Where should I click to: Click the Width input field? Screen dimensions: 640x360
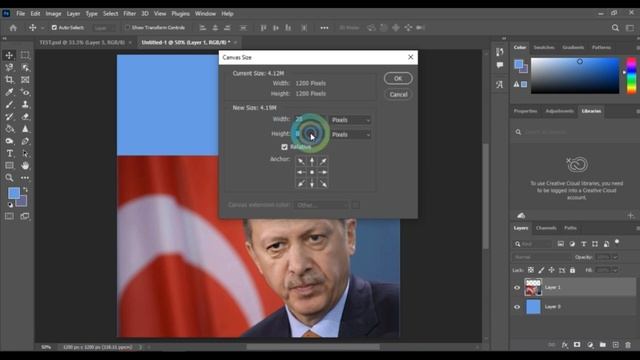coord(311,120)
